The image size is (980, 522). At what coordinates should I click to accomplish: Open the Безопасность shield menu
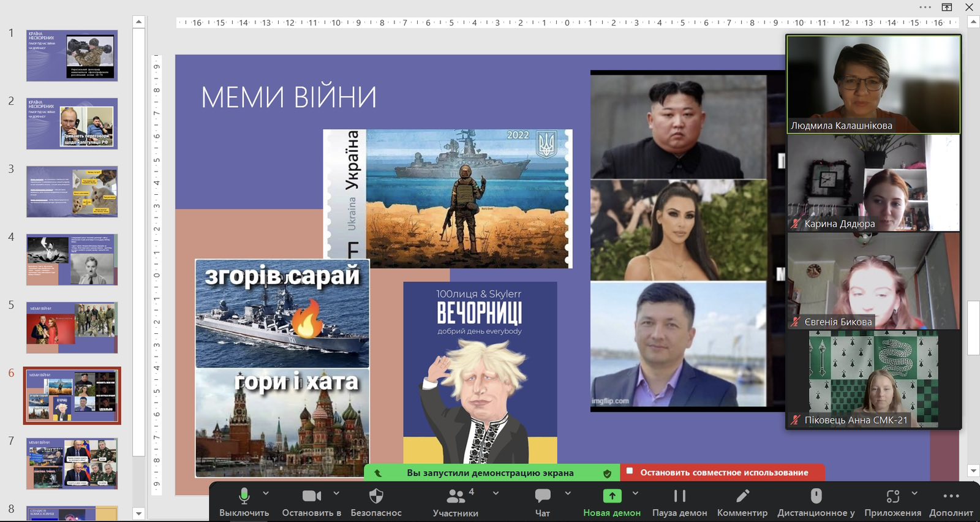click(x=376, y=502)
